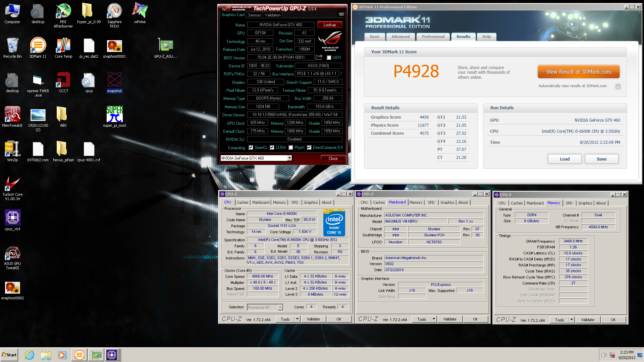Open the Basic tab in 3DMark 11
The width and height of the screenshot is (644, 362).
[x=375, y=37]
